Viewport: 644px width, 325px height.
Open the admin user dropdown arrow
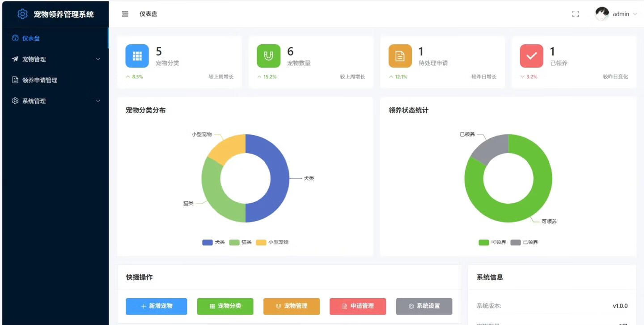pos(635,14)
